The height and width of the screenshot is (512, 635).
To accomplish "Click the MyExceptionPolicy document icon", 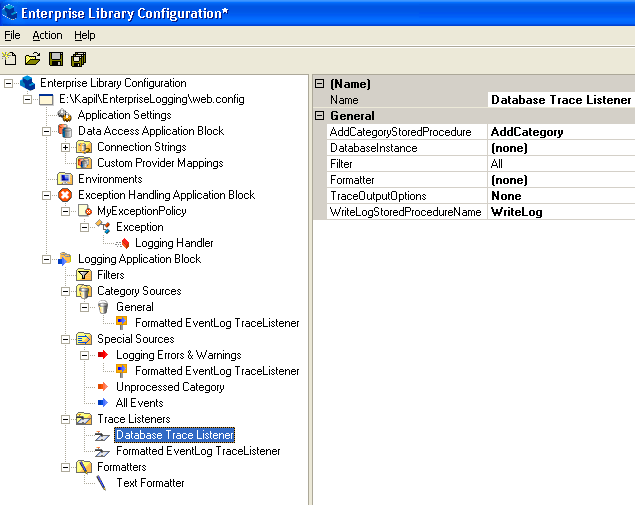I will coord(84,211).
